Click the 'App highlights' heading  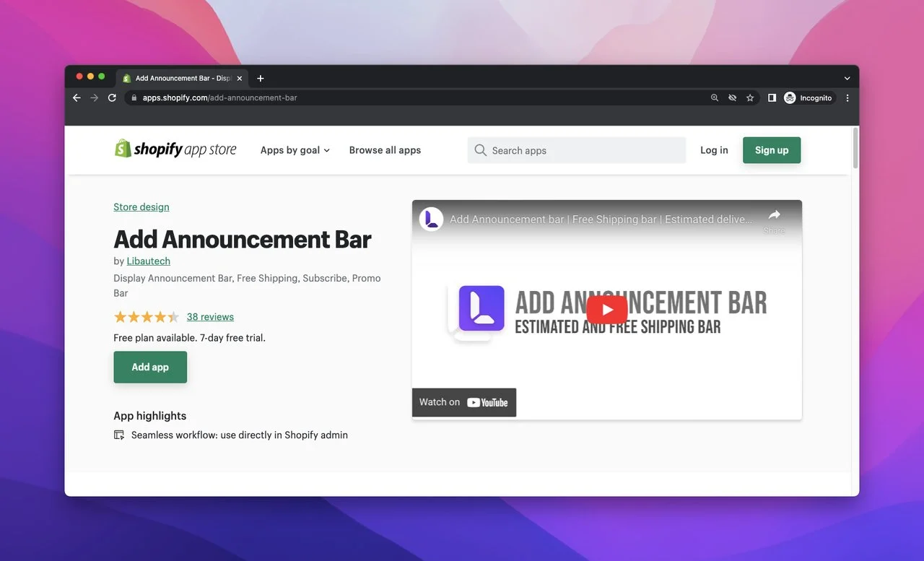(150, 416)
